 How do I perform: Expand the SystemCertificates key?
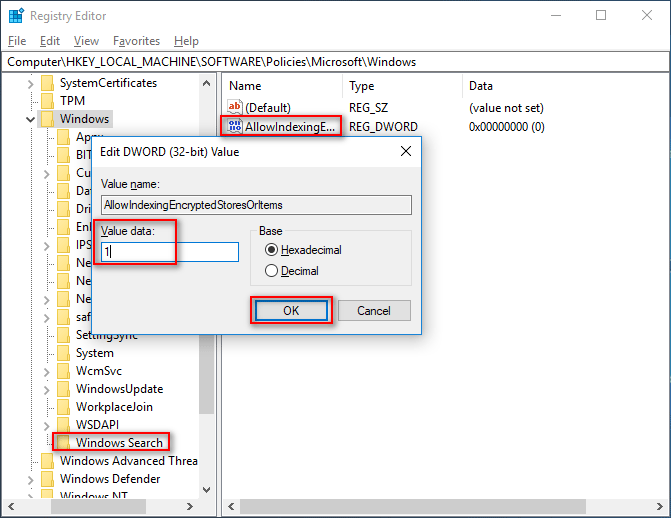point(30,83)
